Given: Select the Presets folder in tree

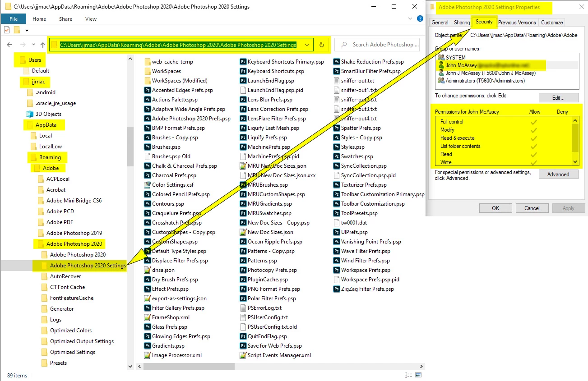Looking at the screenshot, I should tap(58, 363).
